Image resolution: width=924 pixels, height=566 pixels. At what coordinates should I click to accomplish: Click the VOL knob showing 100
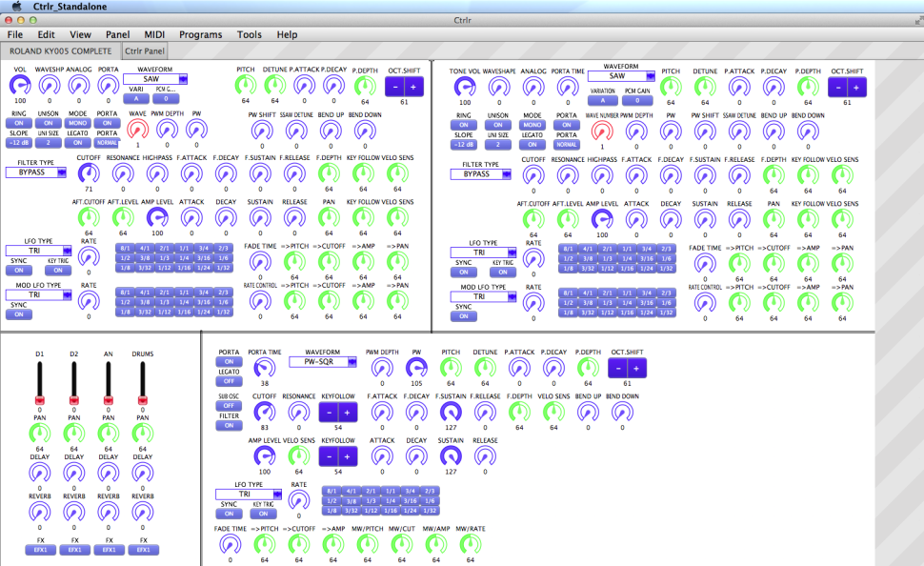coord(20,86)
